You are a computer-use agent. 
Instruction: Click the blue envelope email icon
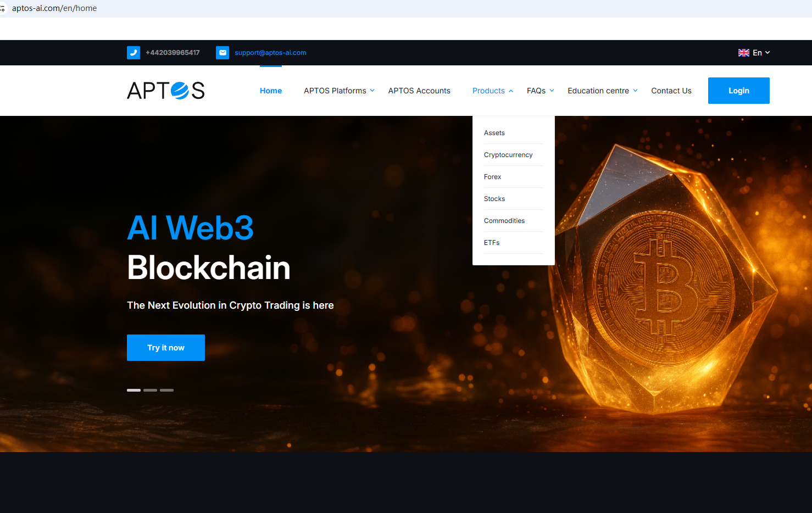pos(223,53)
